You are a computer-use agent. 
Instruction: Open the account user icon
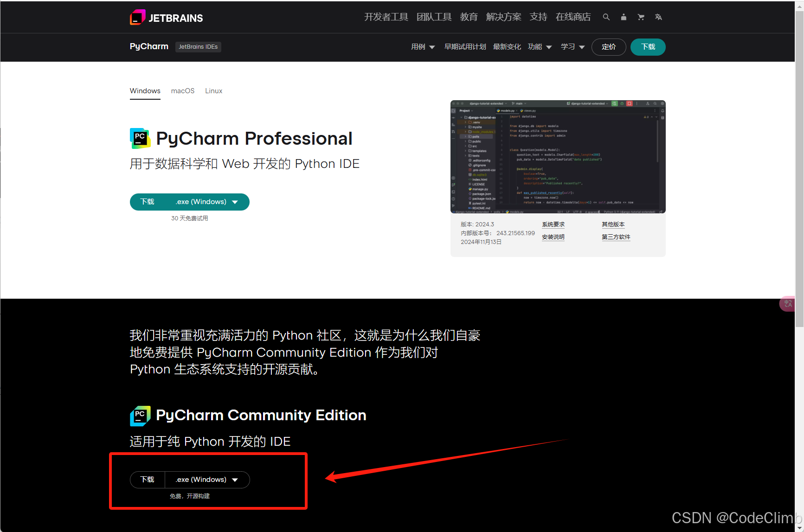[x=624, y=17]
